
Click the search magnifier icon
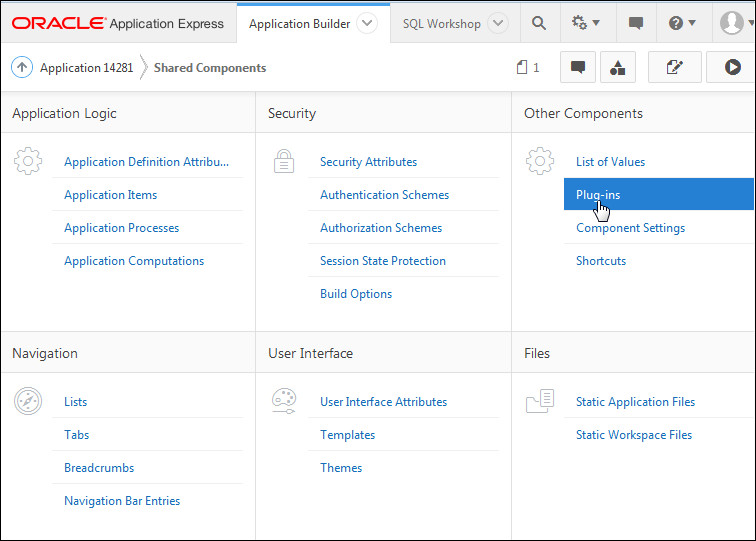pyautogui.click(x=539, y=23)
